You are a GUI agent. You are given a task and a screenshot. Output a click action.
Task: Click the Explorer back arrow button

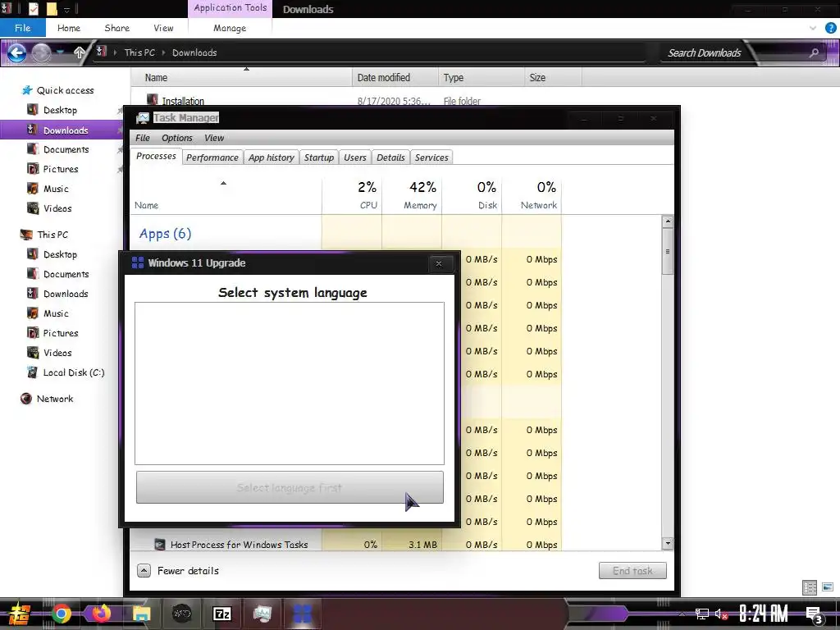tap(16, 52)
